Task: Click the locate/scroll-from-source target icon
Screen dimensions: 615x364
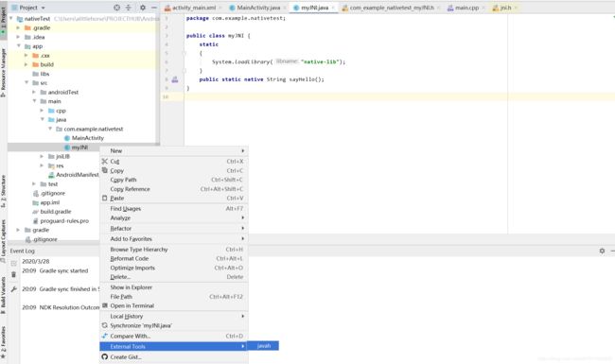Action: [117, 8]
